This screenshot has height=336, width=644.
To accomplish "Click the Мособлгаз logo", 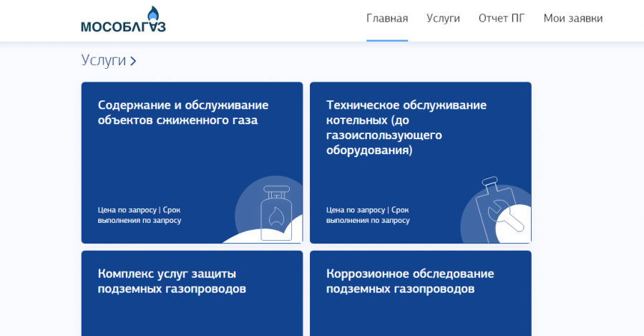I will tap(123, 20).
